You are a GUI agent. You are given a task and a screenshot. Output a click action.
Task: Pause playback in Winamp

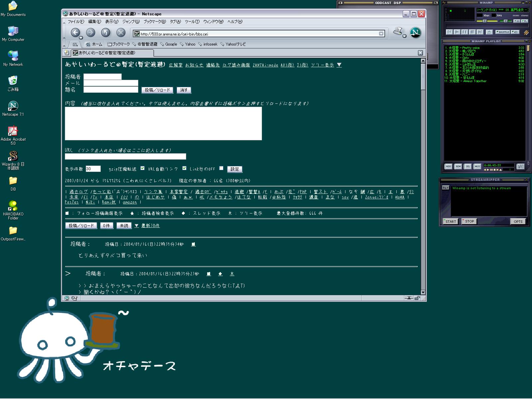(x=465, y=32)
